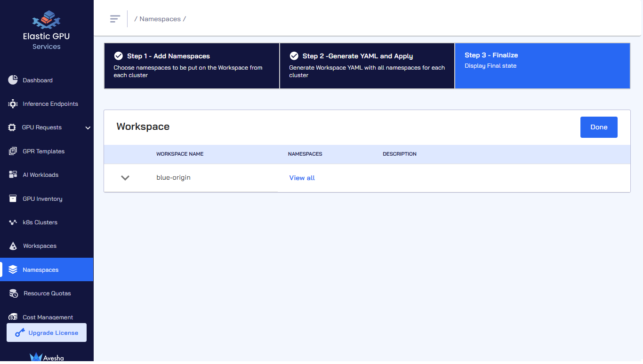Click the Namespaces layers icon
This screenshot has height=364, width=643.
point(13,270)
